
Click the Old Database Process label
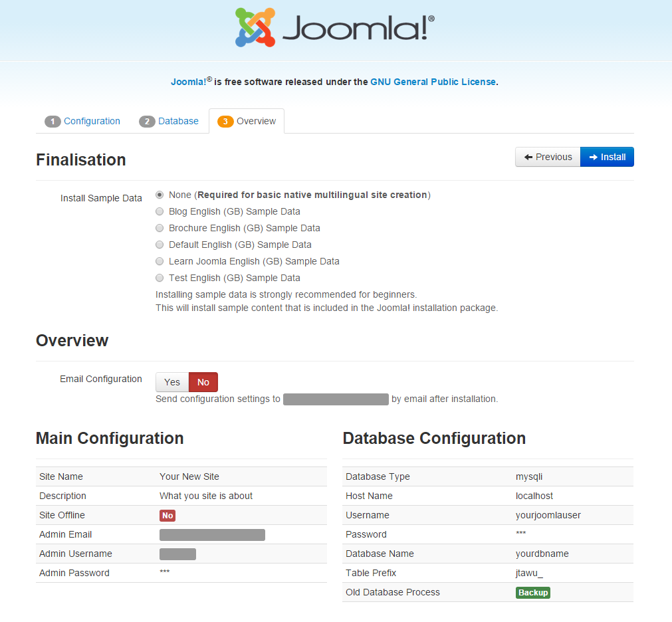393,593
